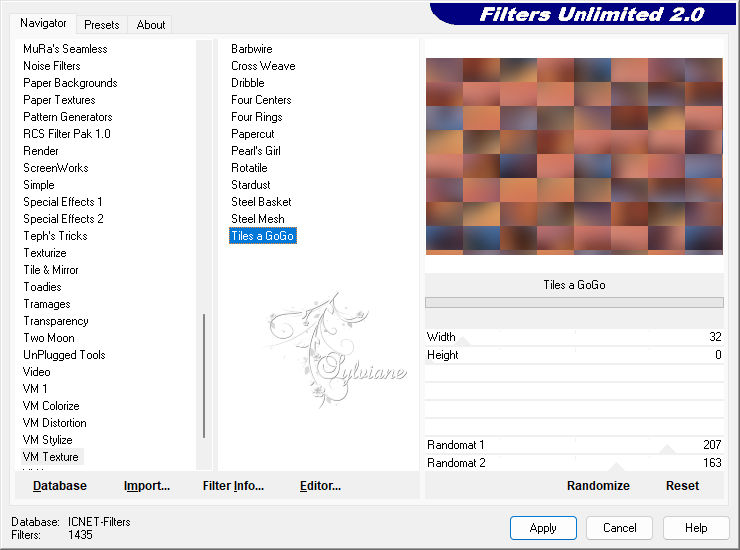The width and height of the screenshot is (740, 550).
Task: Apply the Tiles a GoGo filter
Action: (543, 527)
